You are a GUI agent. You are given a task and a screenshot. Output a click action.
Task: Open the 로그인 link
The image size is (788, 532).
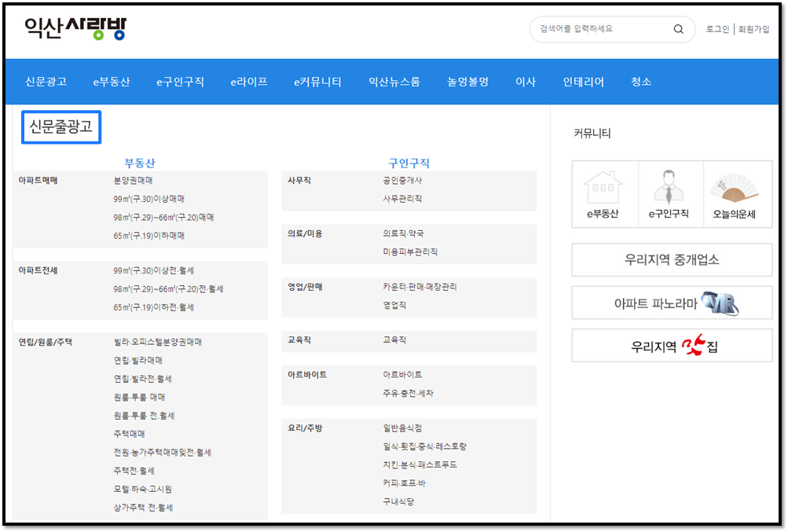(717, 29)
